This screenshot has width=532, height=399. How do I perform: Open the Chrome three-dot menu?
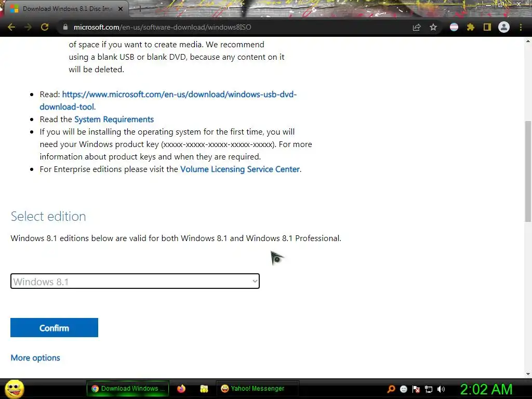[x=521, y=27]
